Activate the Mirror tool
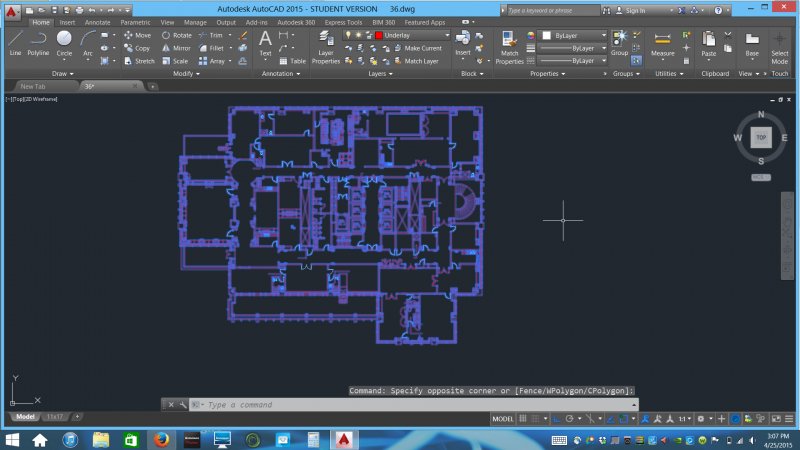The height and width of the screenshot is (450, 800). click(x=176, y=48)
